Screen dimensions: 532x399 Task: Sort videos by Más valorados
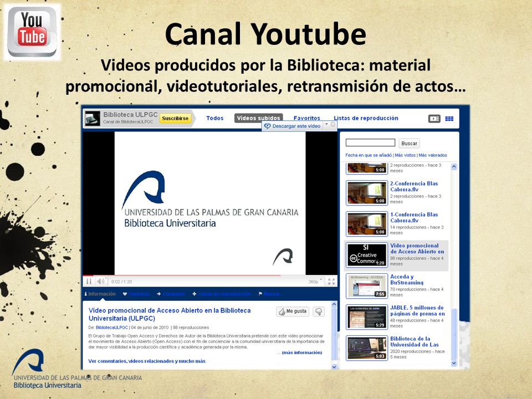point(433,155)
